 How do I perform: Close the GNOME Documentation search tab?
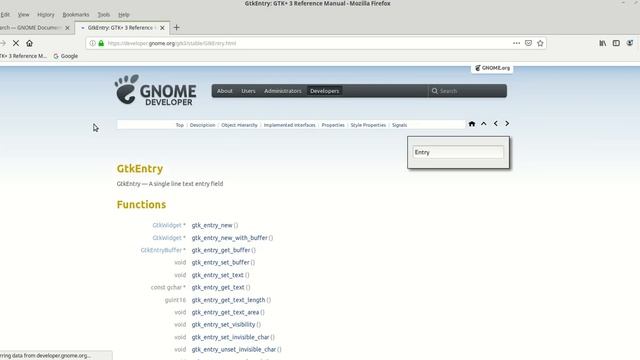tap(67, 28)
